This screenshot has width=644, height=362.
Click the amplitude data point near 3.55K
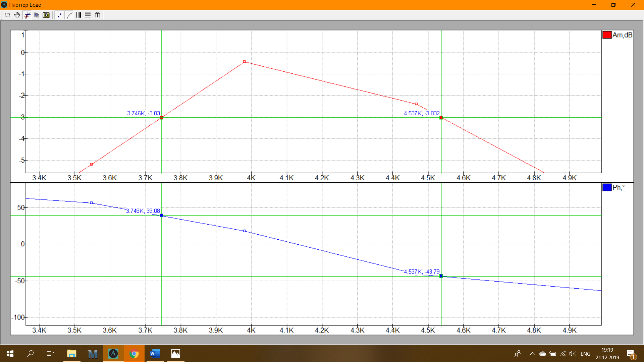91,164
